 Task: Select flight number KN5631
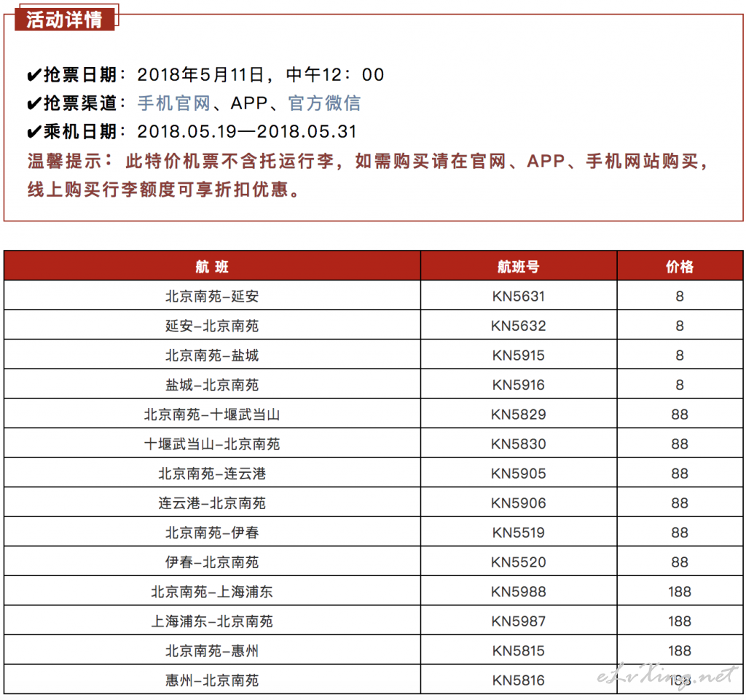[x=519, y=296]
